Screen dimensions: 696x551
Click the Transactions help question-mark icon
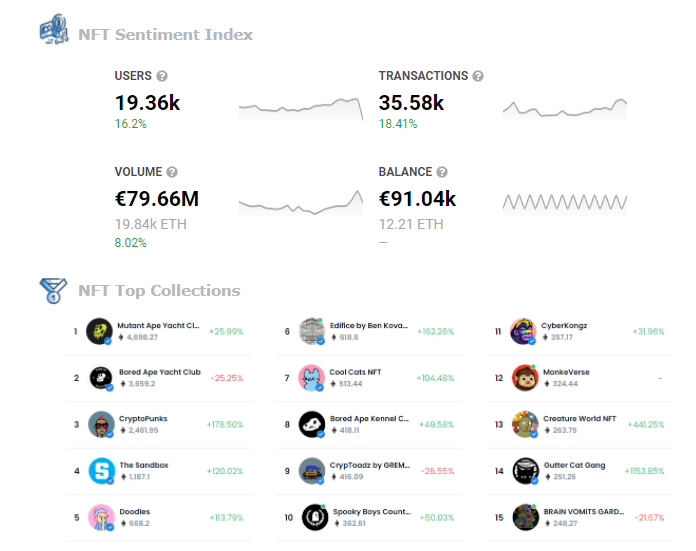[478, 76]
